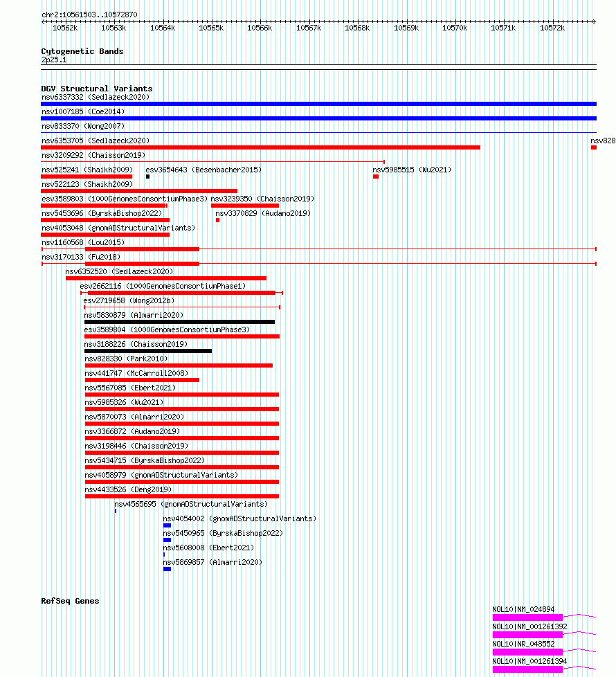Click the 10562k ruler tick label
616x677 pixels.
point(65,28)
